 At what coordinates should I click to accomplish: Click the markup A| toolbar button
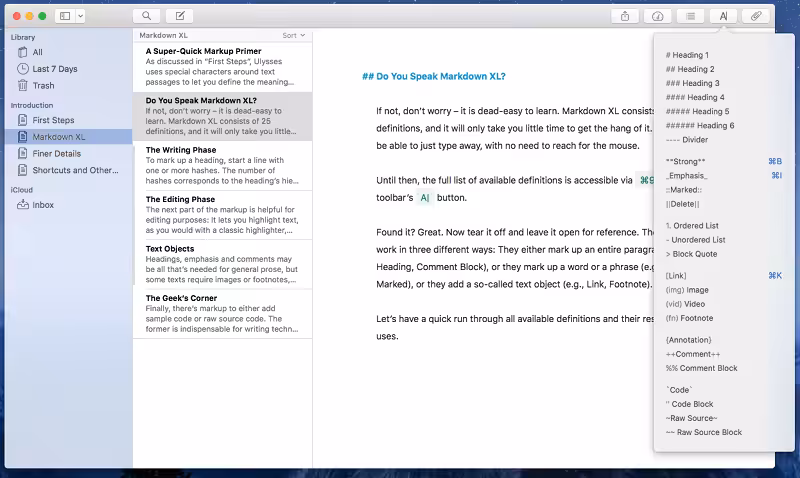coord(723,16)
